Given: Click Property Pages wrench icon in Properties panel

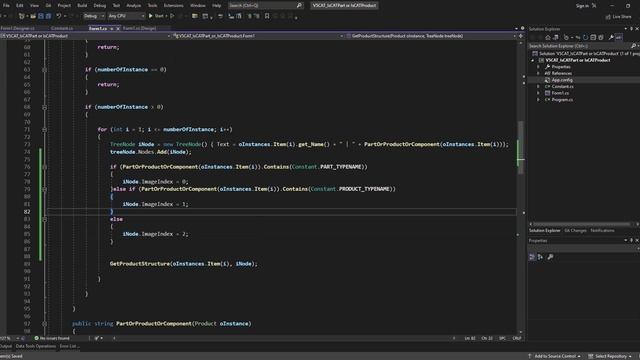Looking at the screenshot, I should point(550,257).
